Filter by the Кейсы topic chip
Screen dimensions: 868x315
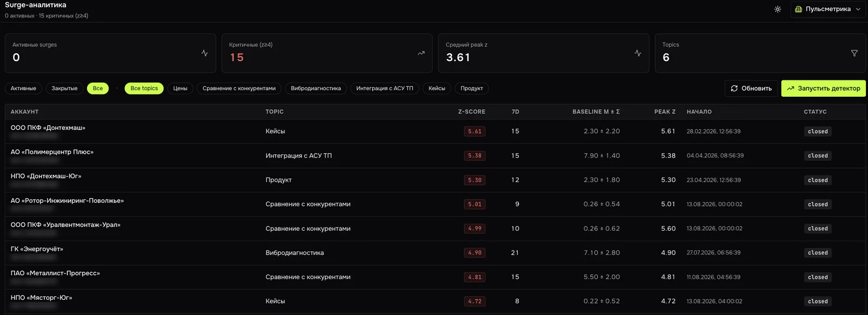tap(437, 88)
